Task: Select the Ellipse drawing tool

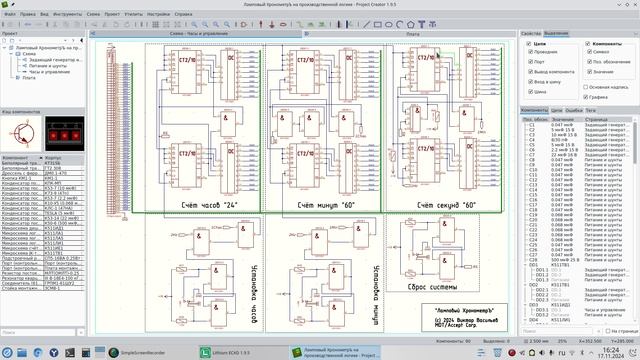Action: [x=389, y=24]
